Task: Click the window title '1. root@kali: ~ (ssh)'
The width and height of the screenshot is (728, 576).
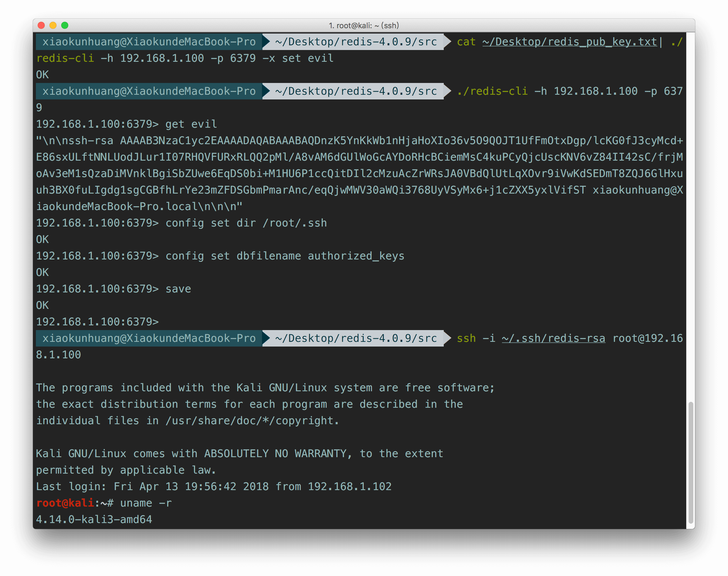Action: (x=364, y=25)
